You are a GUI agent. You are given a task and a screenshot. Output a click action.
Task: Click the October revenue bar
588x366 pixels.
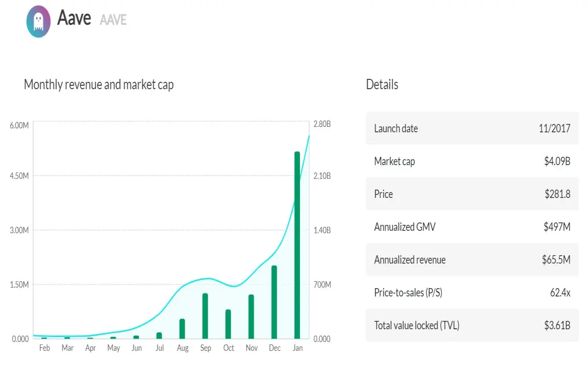tap(228, 324)
